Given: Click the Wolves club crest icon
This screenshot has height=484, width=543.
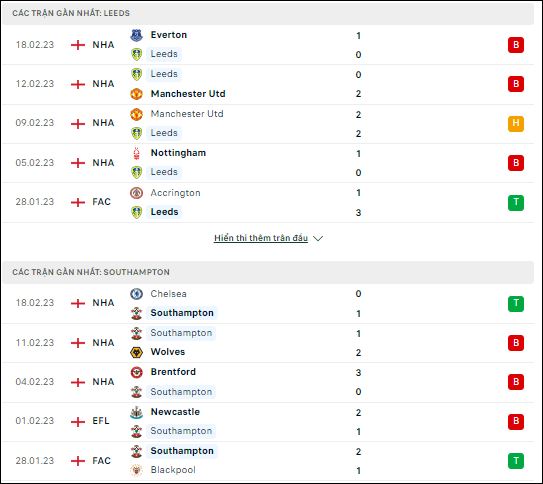Looking at the screenshot, I should [x=136, y=352].
